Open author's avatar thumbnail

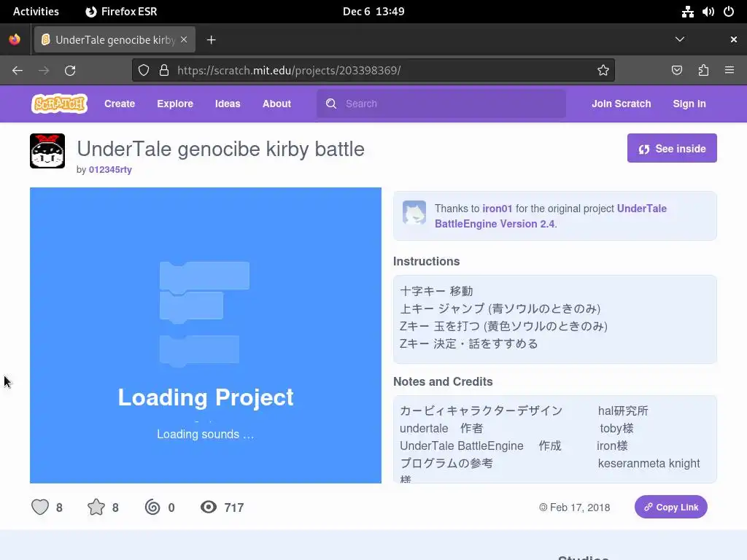click(x=47, y=151)
